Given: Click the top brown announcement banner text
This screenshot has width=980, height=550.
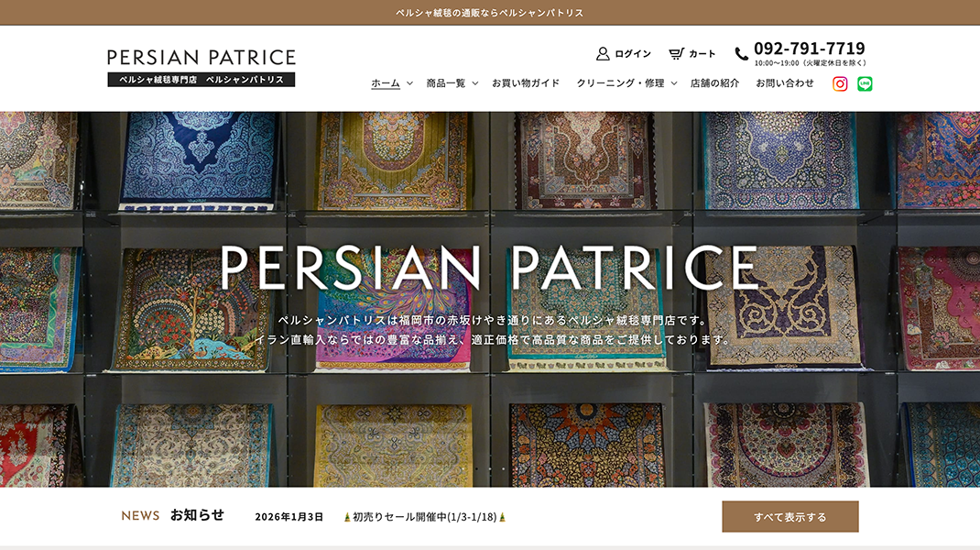Looking at the screenshot, I should pos(489,13).
